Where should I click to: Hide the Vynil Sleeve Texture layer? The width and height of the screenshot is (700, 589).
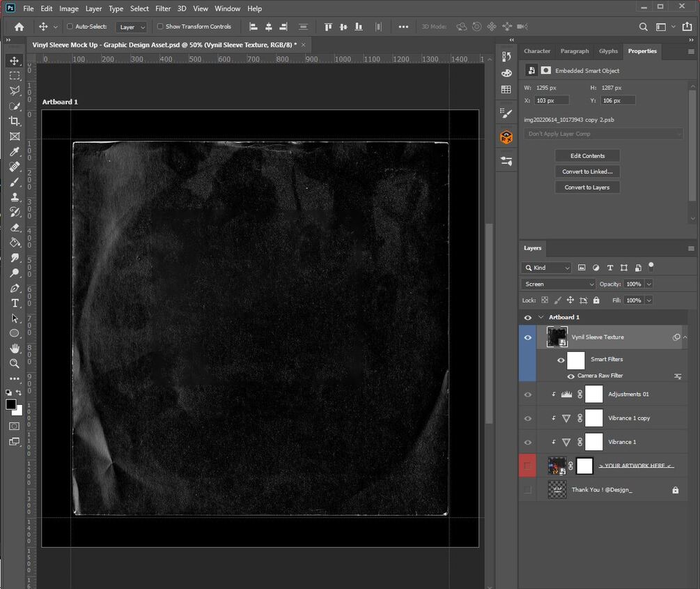(528, 337)
